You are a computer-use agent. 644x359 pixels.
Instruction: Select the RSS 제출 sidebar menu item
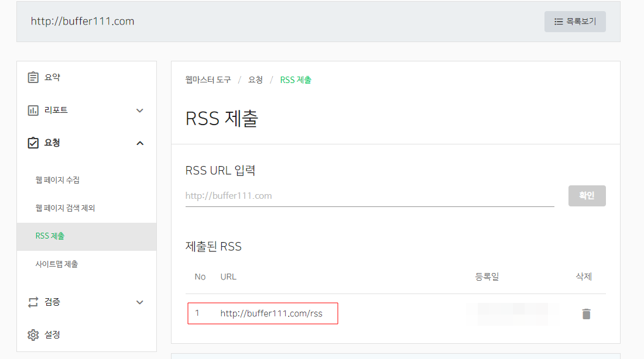50,236
